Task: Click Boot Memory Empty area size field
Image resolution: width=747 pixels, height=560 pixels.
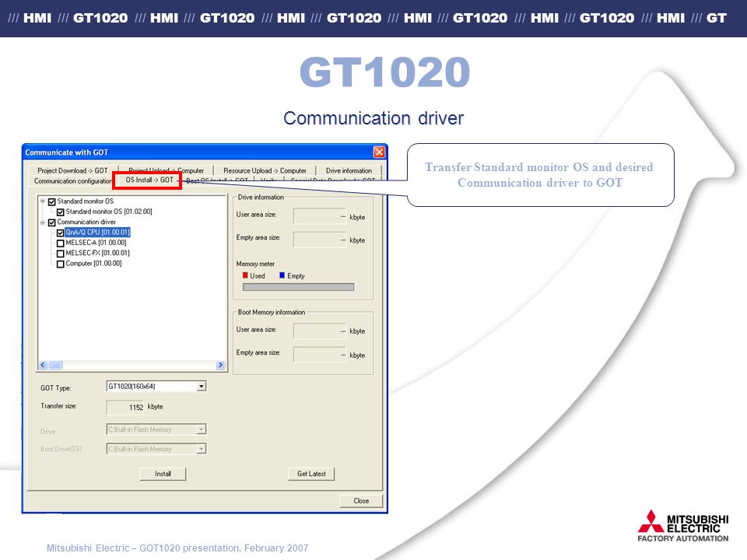Action: [320, 355]
